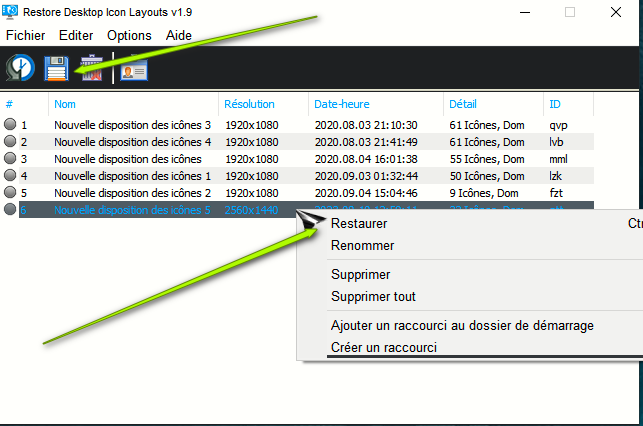Click the gray circle icon of row 3
Screen dimensions: 643x426
[10, 158]
